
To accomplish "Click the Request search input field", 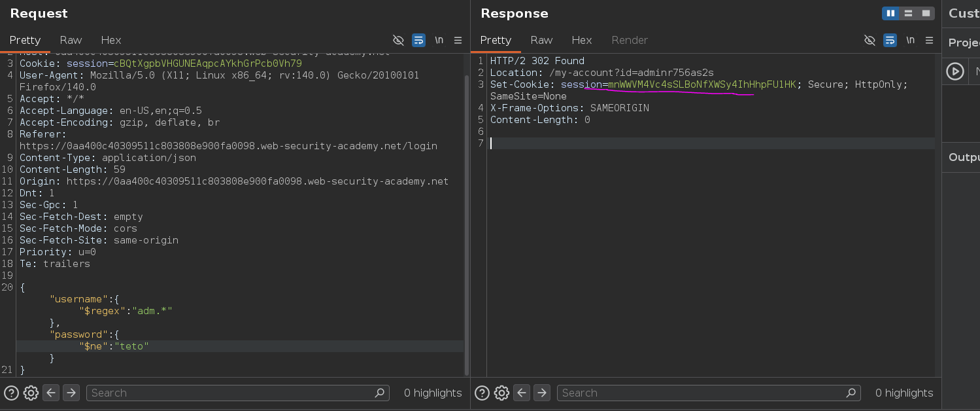I will point(238,393).
